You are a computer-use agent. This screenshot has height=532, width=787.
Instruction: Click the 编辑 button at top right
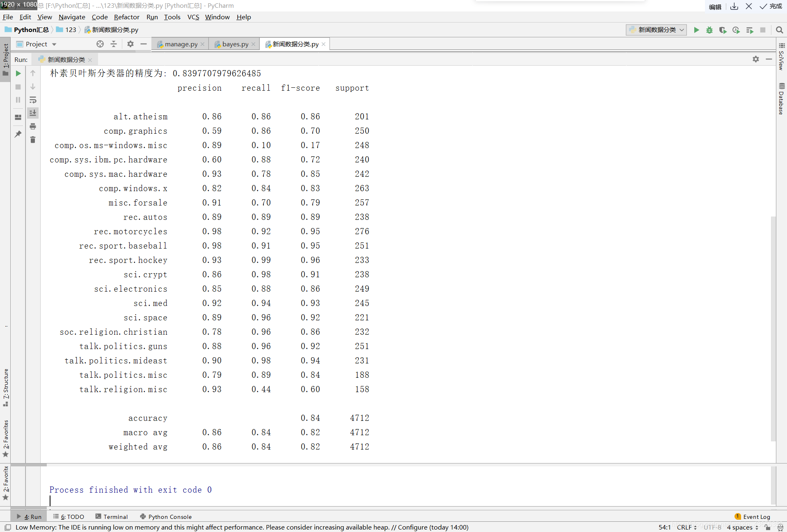click(715, 7)
